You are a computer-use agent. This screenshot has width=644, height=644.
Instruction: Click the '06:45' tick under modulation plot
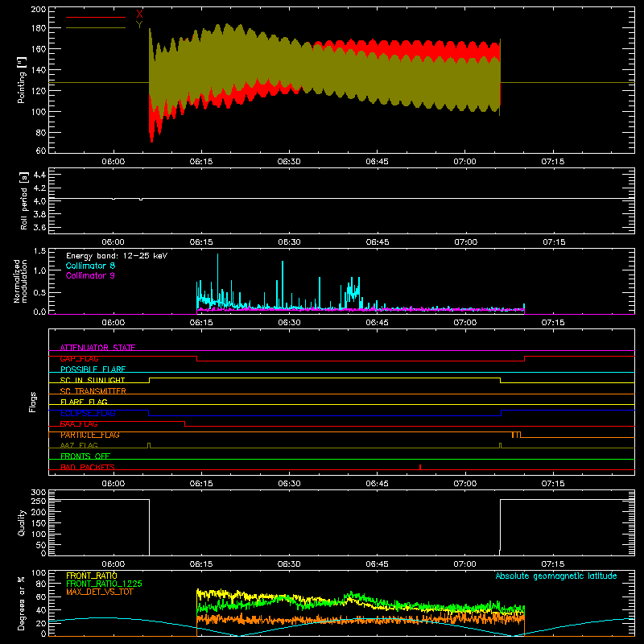[377, 323]
